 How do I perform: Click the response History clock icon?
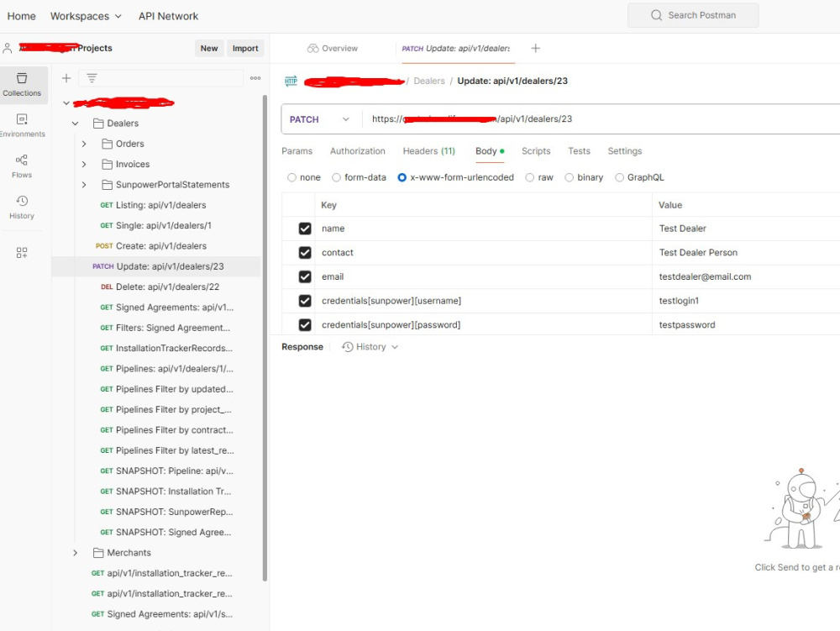click(x=348, y=347)
